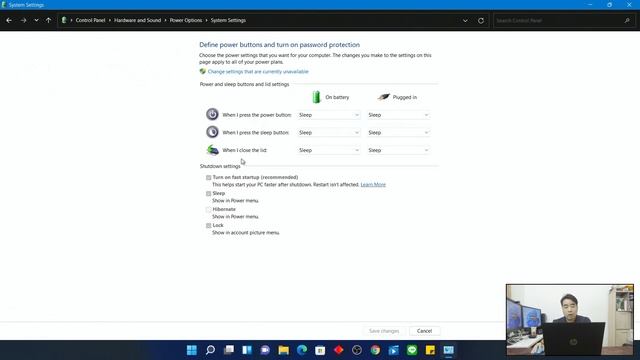Click the Plugged in plug icon

pos(383,97)
